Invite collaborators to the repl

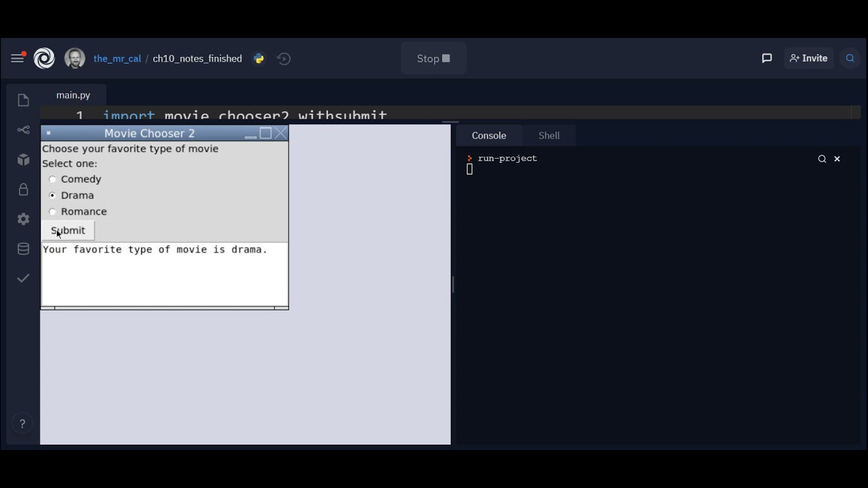pyautogui.click(x=808, y=58)
